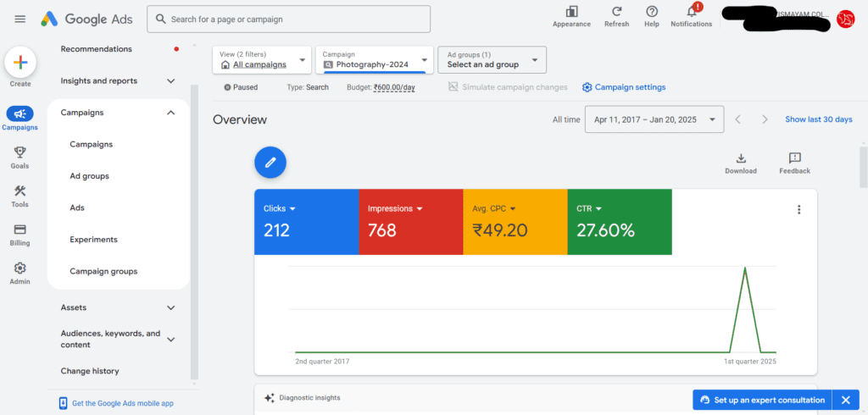
Task: Expand Audiences, keywords, and content
Action: (171, 339)
